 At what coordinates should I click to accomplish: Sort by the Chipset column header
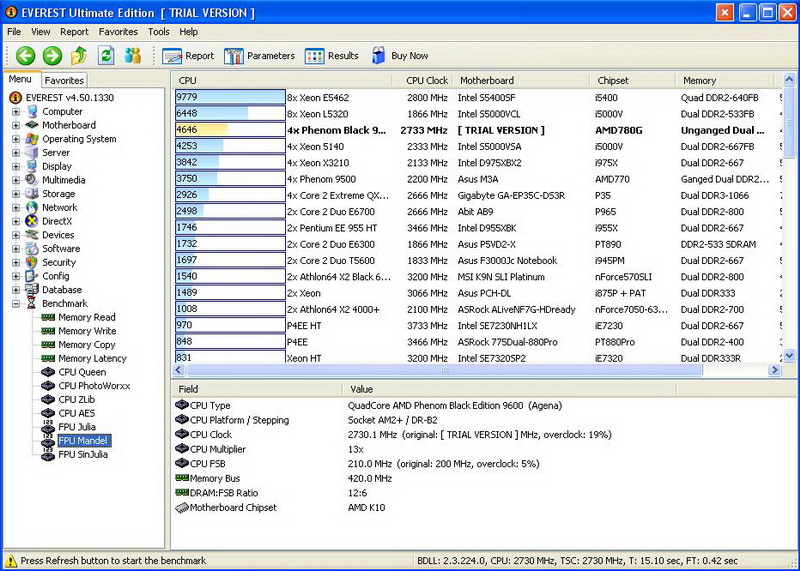click(633, 81)
